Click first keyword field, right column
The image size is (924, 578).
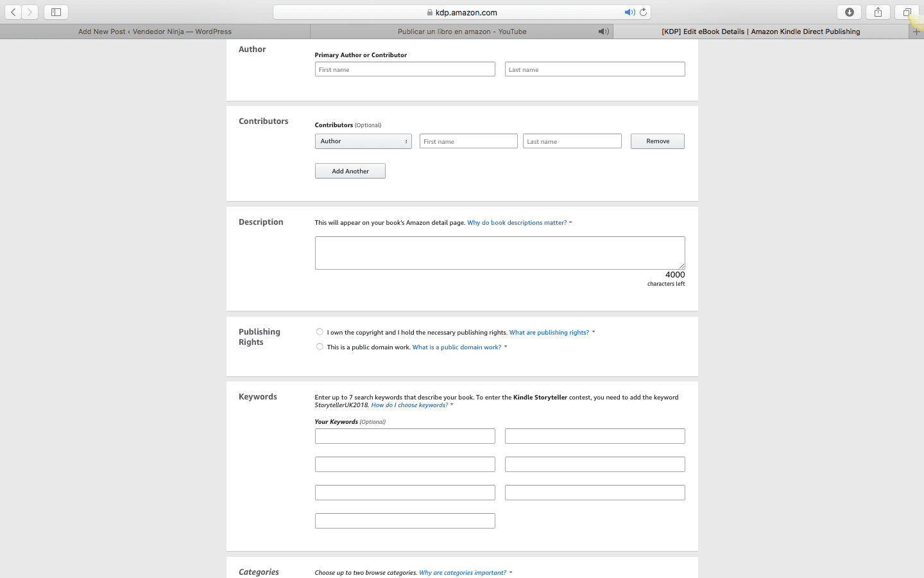click(595, 436)
